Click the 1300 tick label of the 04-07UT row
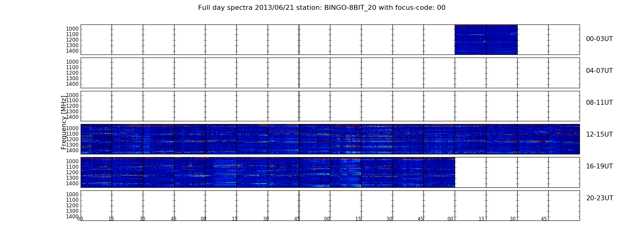This screenshot has width=644, height=245. [x=72, y=78]
